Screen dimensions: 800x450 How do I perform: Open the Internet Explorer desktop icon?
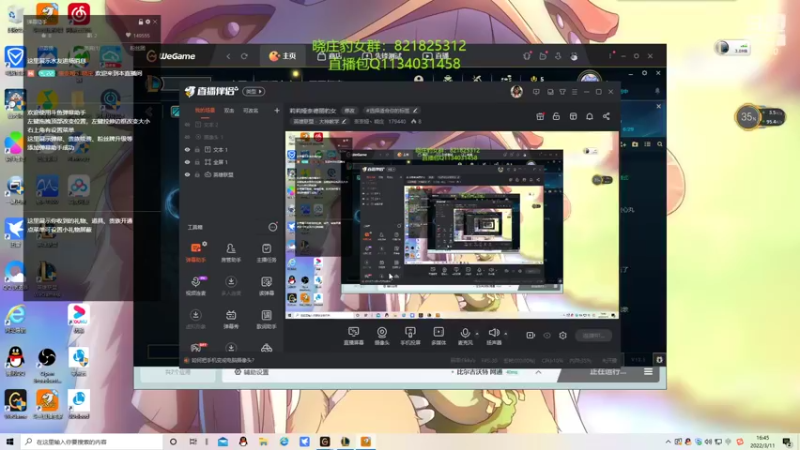pos(15,318)
